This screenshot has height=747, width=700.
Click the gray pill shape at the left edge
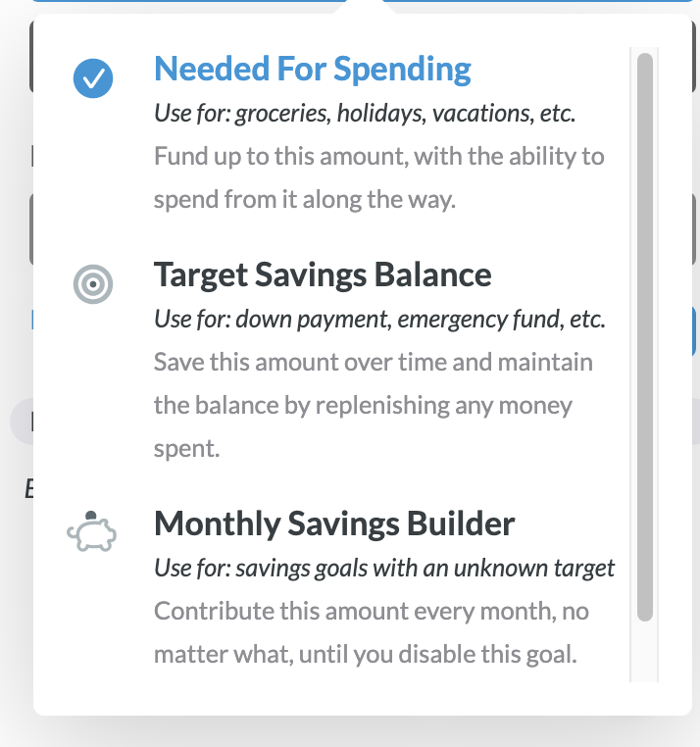pyautogui.click(x=22, y=422)
